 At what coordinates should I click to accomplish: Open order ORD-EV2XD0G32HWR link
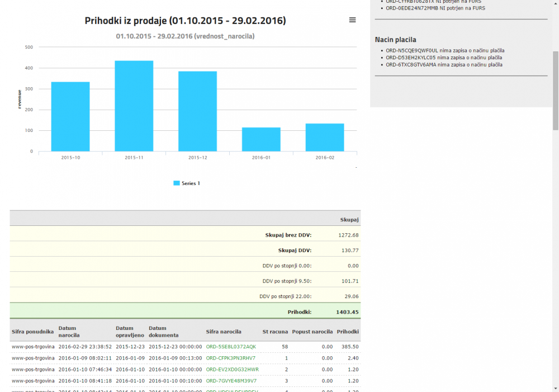click(x=232, y=369)
